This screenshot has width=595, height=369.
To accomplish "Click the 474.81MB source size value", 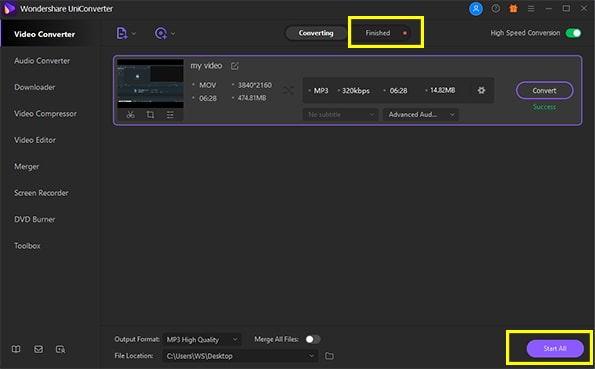I will 252,98.
